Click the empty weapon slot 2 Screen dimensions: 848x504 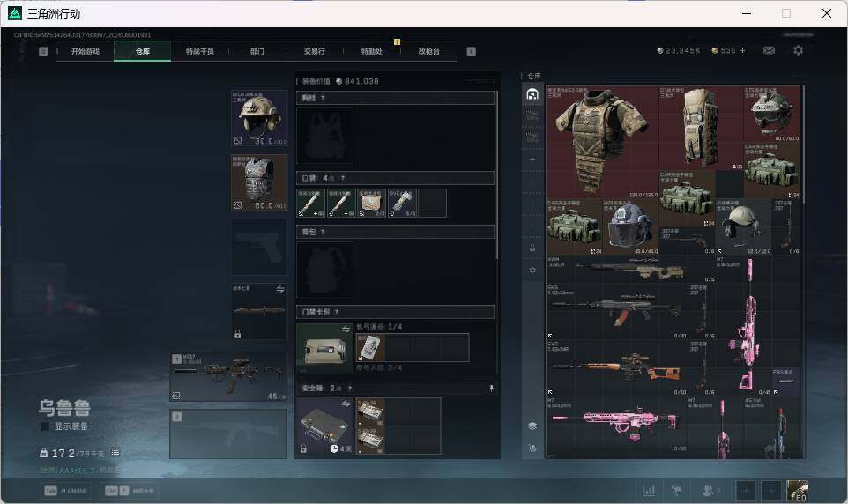(x=229, y=434)
